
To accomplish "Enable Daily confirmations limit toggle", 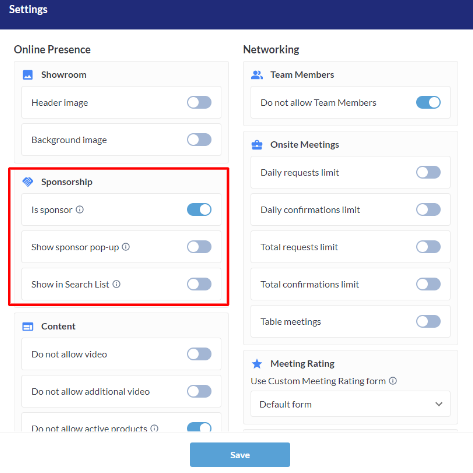I will pos(428,210).
